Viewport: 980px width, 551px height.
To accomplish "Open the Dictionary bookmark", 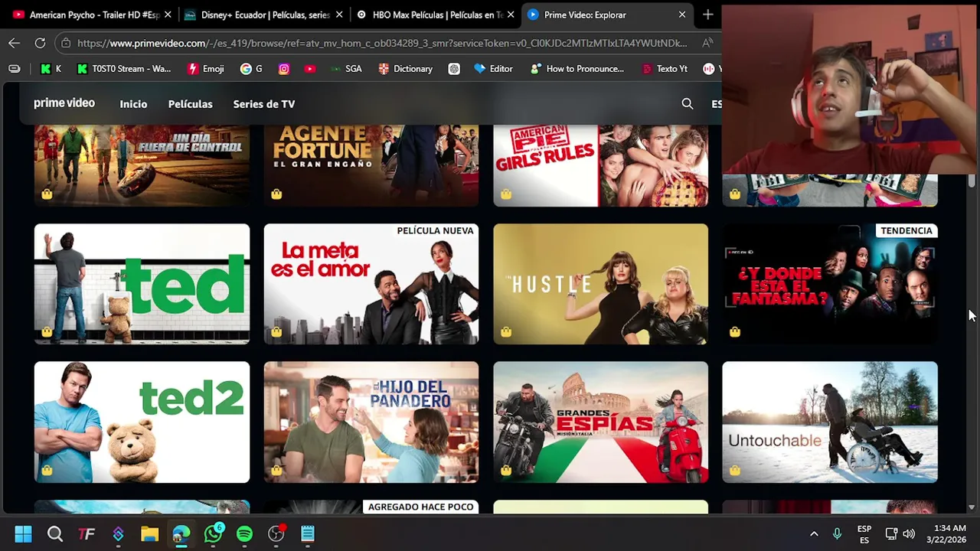I will click(x=406, y=68).
